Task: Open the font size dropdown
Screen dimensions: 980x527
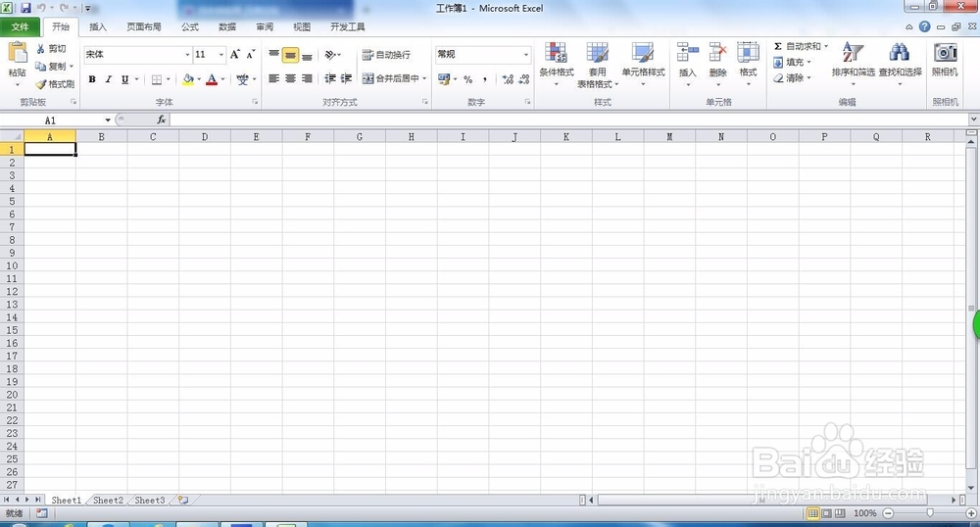Action: click(220, 55)
